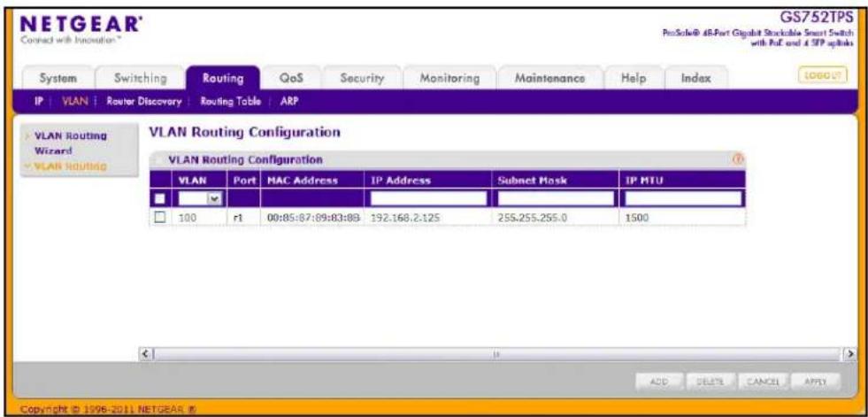This screenshot has width=868, height=417.
Task: Focus the Subnet Mask input field
Action: point(556,198)
